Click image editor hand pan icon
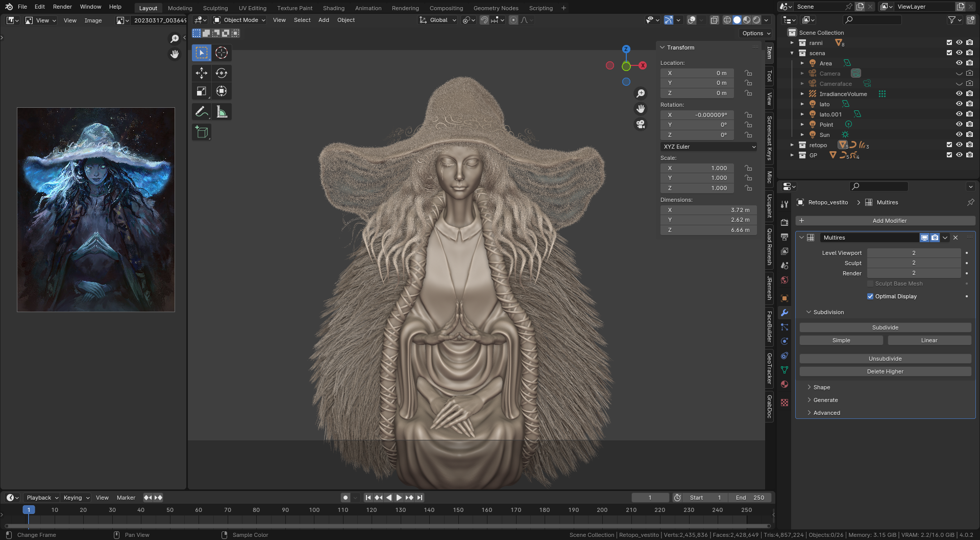 tap(175, 54)
